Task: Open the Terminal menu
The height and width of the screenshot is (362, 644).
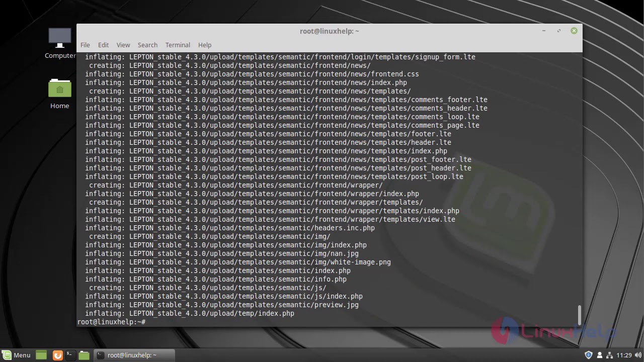Action: tap(178, 45)
